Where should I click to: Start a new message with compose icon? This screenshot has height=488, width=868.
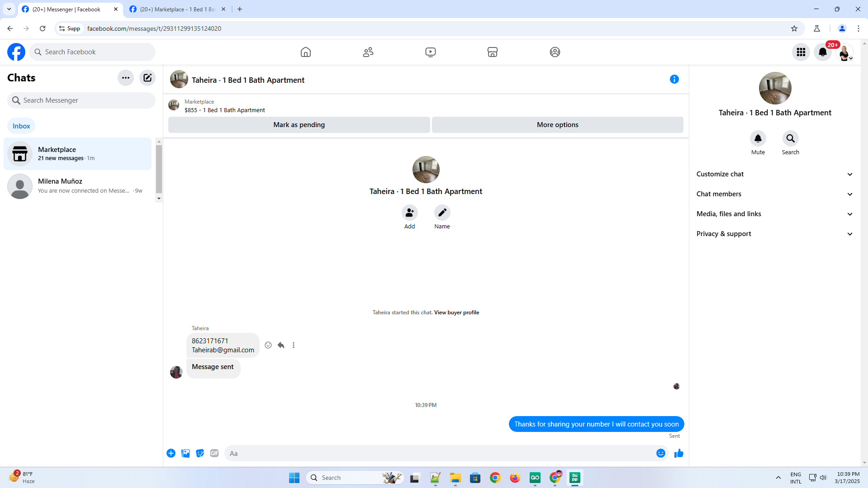point(147,78)
